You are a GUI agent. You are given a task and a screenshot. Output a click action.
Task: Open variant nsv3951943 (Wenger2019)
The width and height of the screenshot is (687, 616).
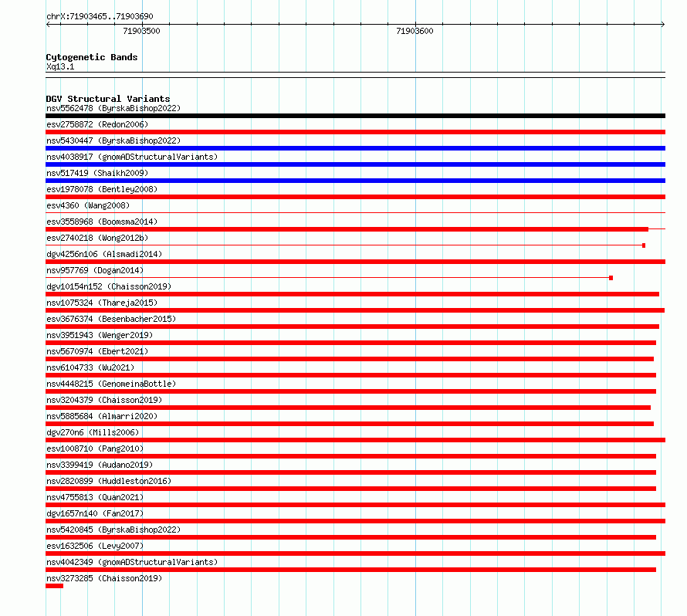[x=100, y=335]
